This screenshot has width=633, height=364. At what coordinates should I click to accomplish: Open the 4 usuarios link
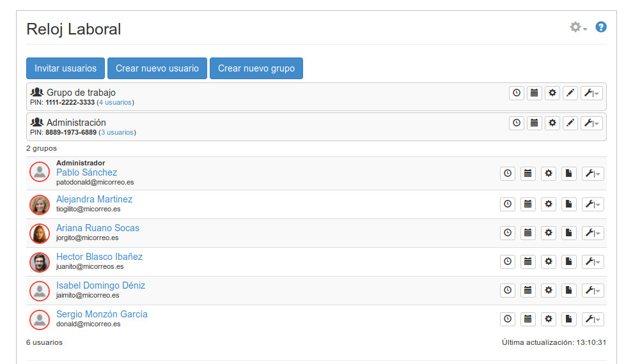click(115, 102)
